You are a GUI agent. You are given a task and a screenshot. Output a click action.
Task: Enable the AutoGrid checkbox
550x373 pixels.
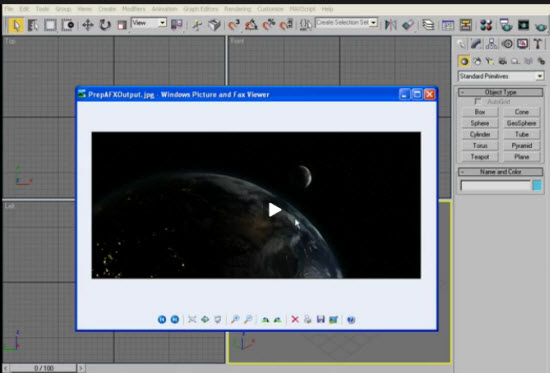coord(478,101)
